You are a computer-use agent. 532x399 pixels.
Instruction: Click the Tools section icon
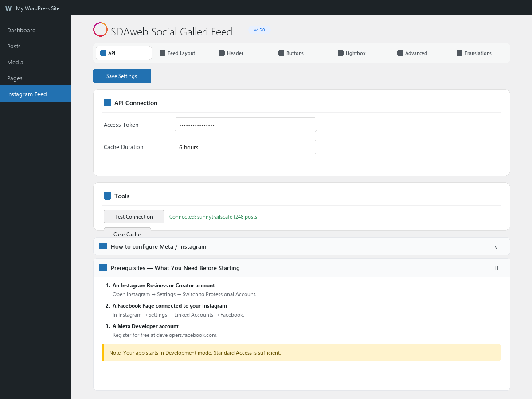click(107, 196)
